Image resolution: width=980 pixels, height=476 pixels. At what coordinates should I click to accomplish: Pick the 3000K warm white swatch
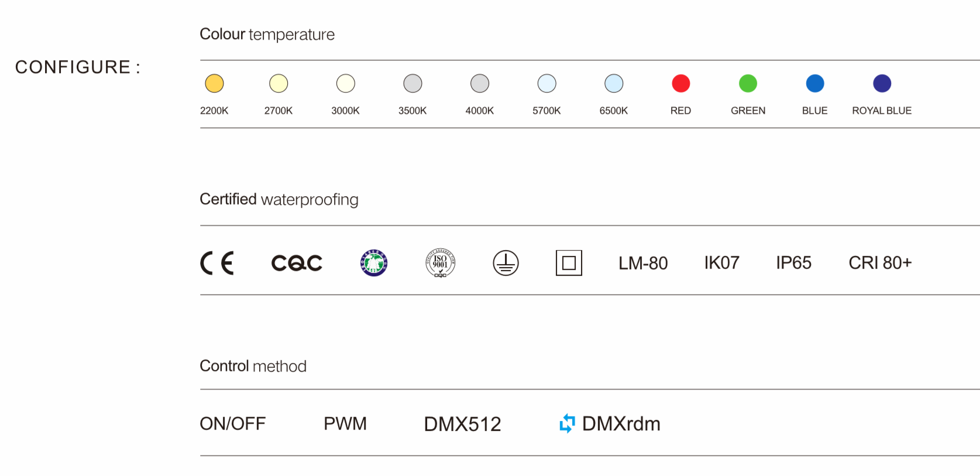click(x=346, y=83)
